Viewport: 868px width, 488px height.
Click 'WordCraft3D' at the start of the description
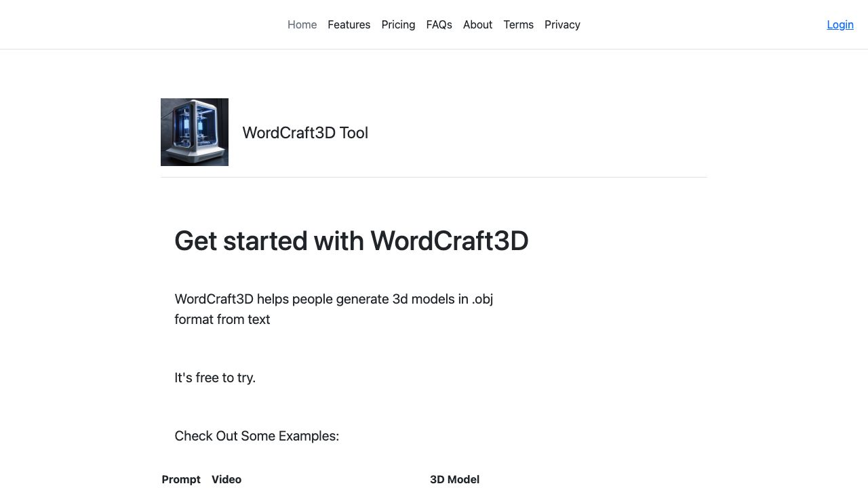[214, 299]
